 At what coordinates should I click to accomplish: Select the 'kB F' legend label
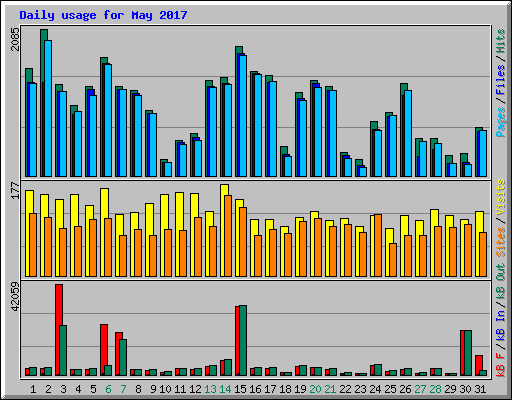[501, 364]
